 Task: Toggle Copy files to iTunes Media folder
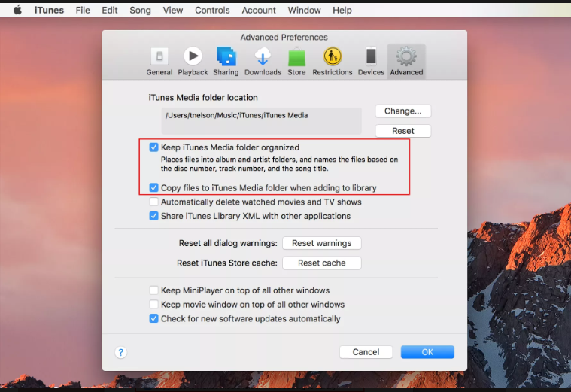[153, 187]
